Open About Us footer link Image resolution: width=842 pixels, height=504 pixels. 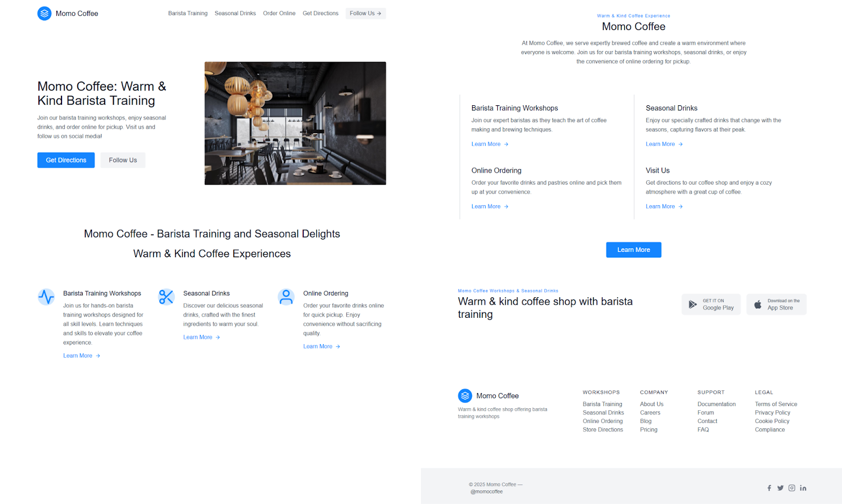click(x=651, y=404)
